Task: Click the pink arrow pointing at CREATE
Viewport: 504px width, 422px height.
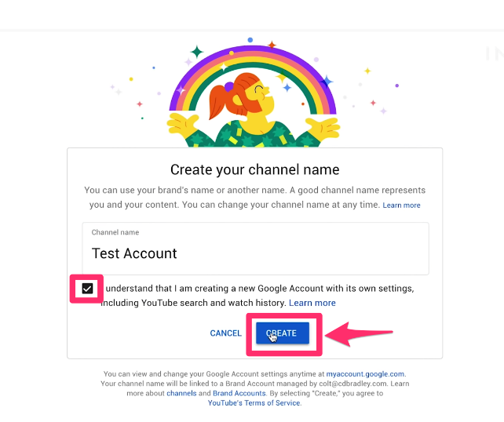Action: pyautogui.click(x=359, y=334)
